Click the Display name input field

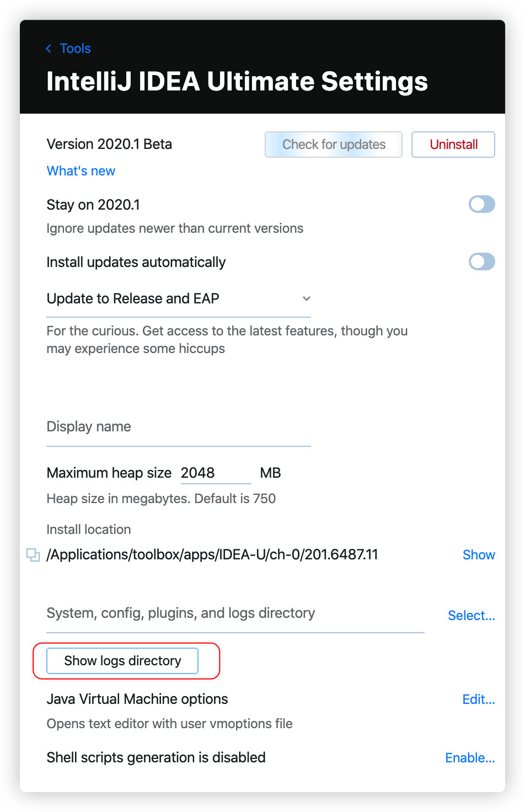[x=179, y=428]
